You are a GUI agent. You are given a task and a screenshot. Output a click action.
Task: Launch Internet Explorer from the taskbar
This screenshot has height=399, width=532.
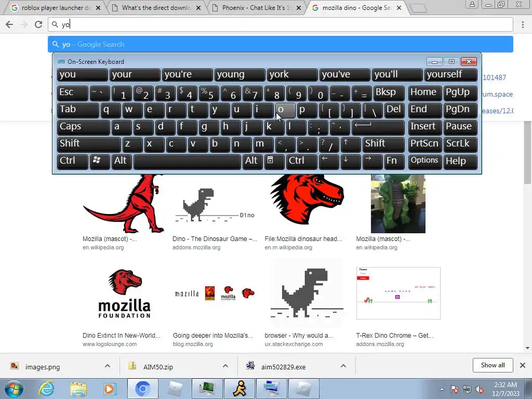click(x=46, y=389)
